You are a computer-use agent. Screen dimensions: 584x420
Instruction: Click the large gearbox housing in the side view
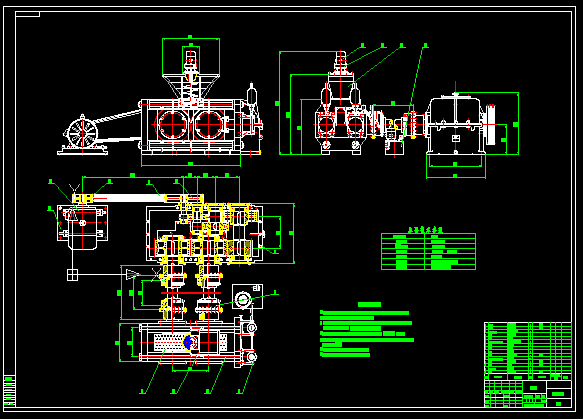tap(456, 125)
